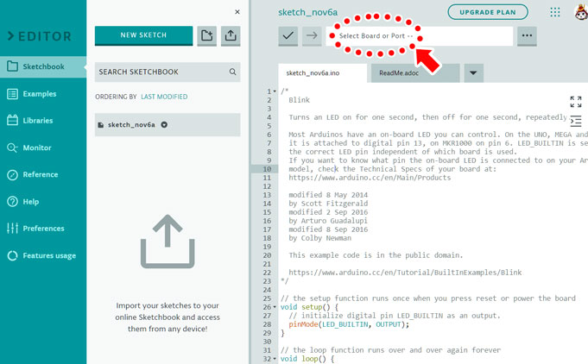The height and width of the screenshot is (364, 588).
Task: Click 'by Scott Fitzgerald' in the code
Action: pos(328,204)
